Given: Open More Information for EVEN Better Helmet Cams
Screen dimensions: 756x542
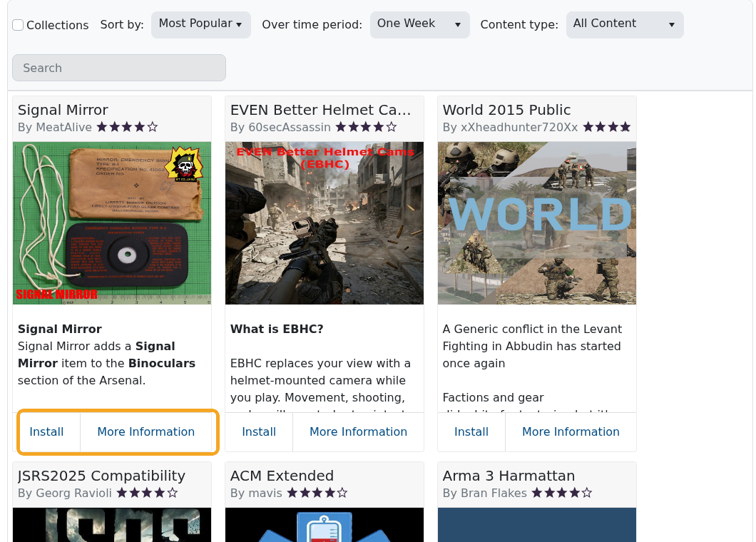Looking at the screenshot, I should [x=358, y=431].
